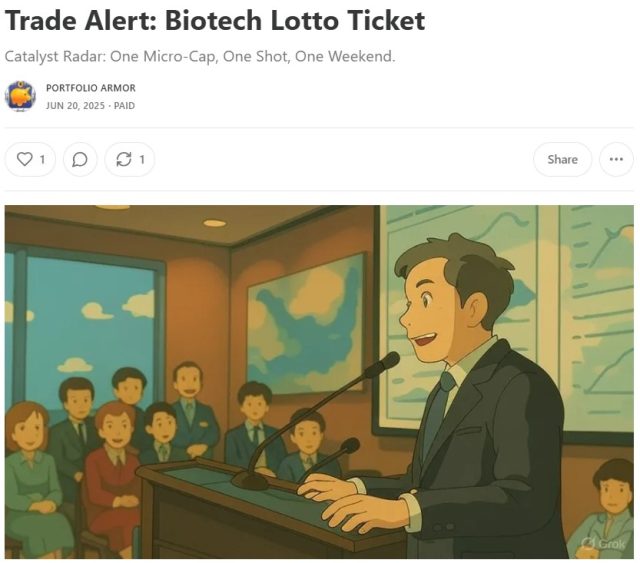Click the like count beside the heart
Image resolution: width=640 pixels, height=563 pixels.
pyautogui.click(x=42, y=159)
